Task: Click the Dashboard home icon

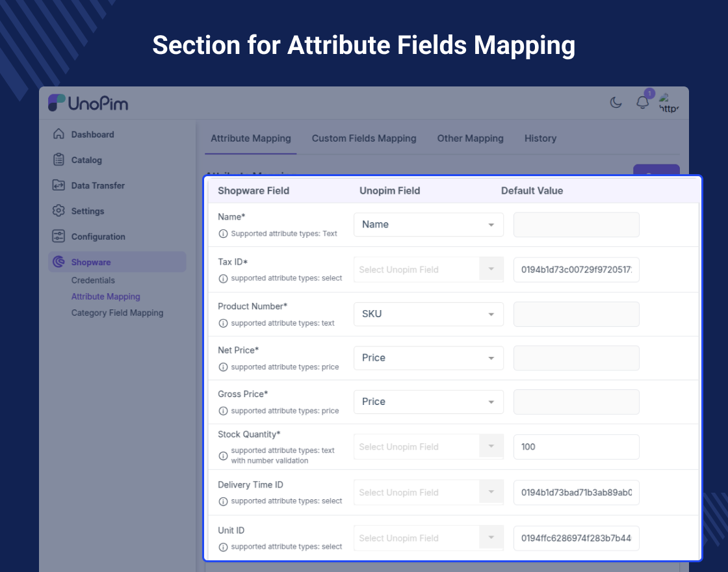Action: [58, 134]
